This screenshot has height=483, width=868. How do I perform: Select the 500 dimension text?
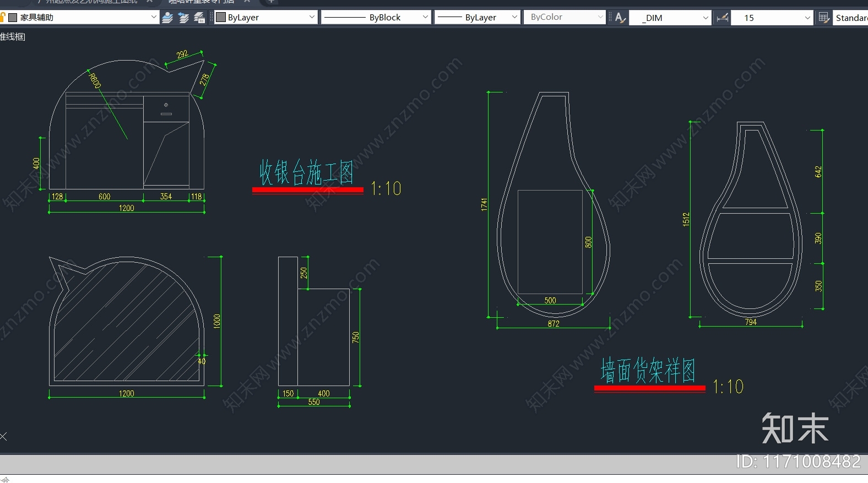pyautogui.click(x=550, y=301)
